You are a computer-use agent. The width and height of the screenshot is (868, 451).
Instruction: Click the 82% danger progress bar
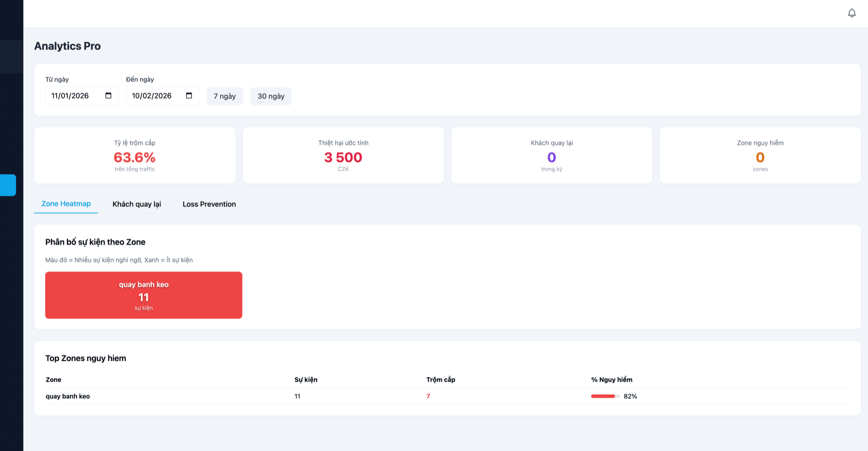605,396
